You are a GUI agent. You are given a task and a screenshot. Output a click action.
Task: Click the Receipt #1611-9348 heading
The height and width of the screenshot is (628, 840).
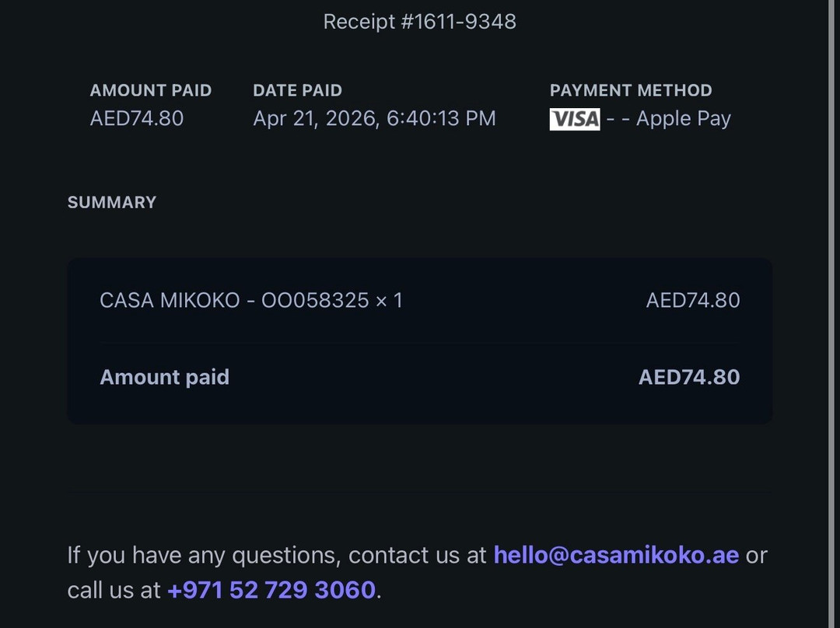(x=419, y=22)
